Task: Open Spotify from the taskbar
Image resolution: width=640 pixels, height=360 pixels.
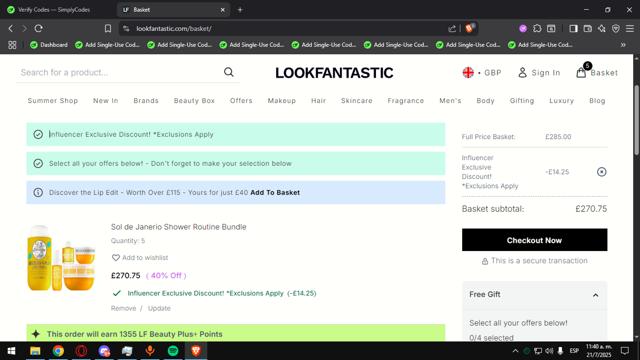Action: (173, 351)
